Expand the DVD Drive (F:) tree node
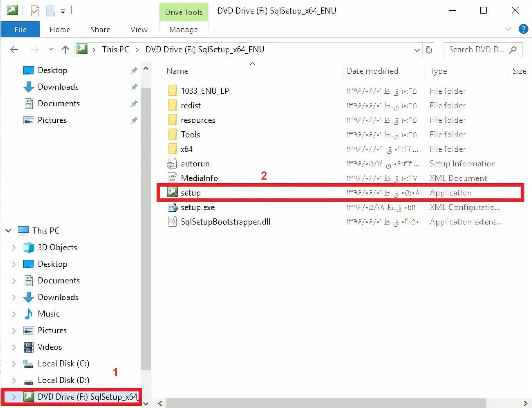 (x=14, y=397)
